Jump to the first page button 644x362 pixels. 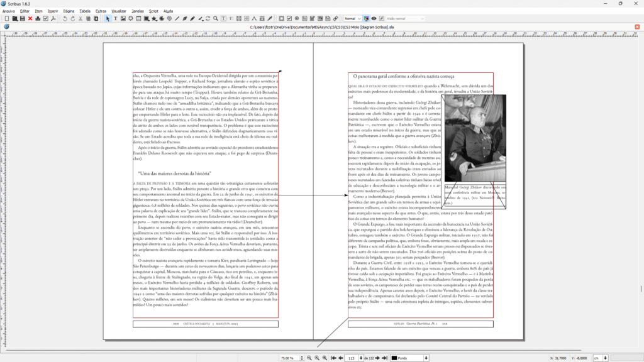pyautogui.click(x=333, y=358)
